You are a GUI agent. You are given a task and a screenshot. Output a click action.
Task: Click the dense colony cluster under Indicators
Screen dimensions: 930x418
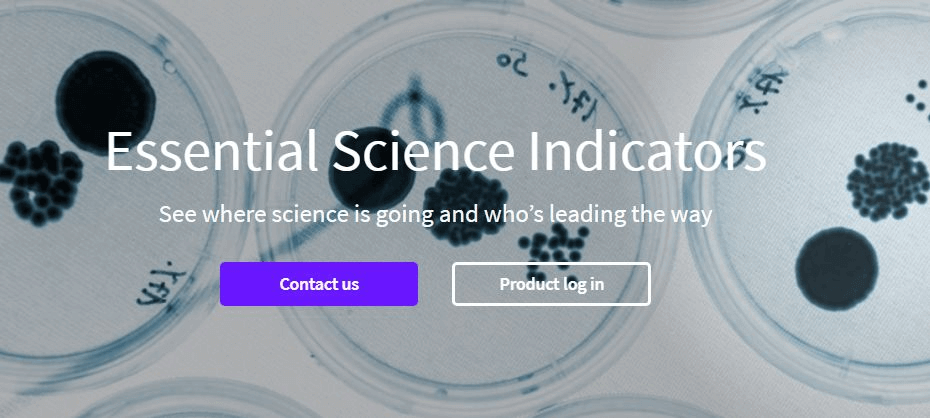pos(466,205)
